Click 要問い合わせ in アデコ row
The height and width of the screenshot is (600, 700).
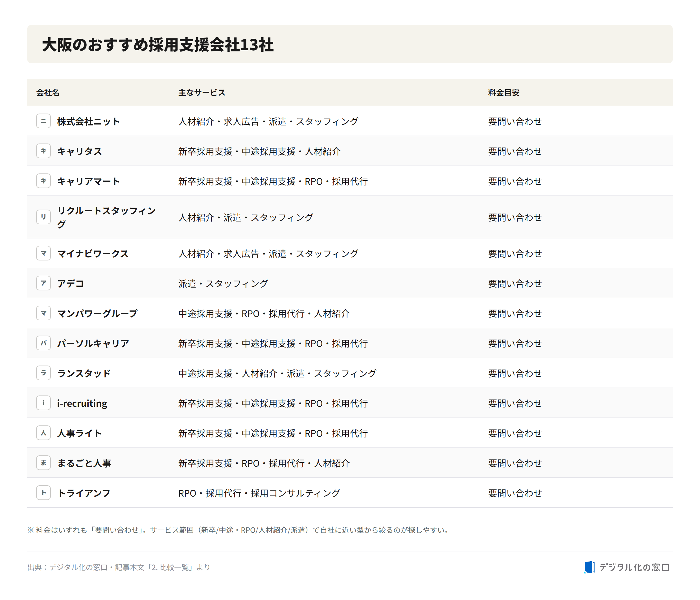click(515, 283)
